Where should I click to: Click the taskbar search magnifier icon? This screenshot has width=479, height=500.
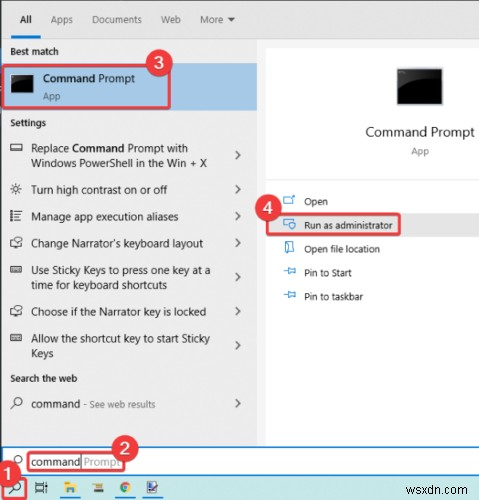(15, 488)
